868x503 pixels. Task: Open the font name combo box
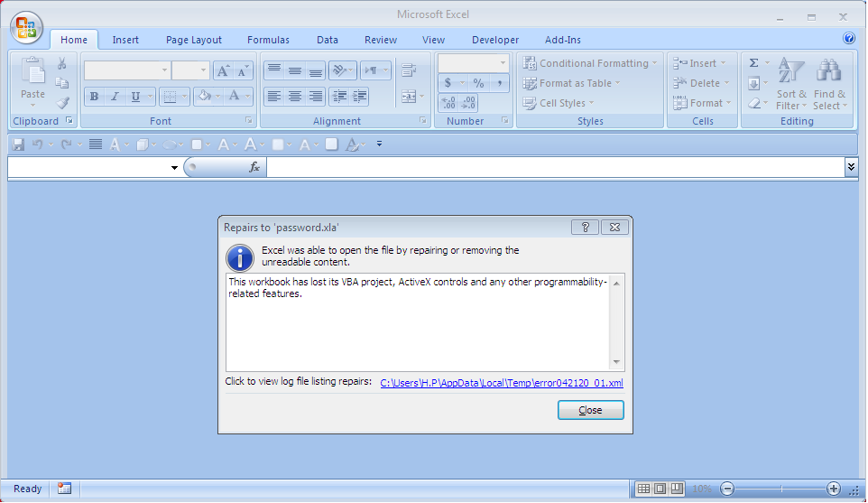coord(126,70)
